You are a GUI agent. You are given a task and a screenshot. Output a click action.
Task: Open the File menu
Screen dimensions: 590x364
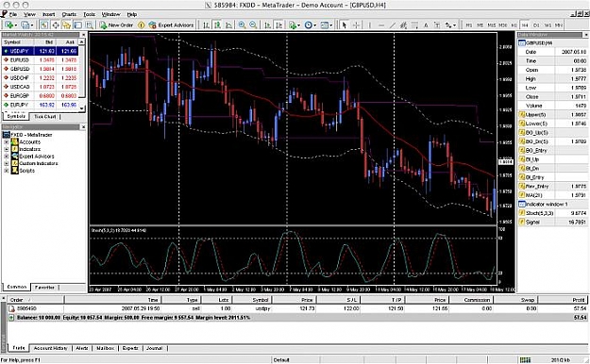13,14
